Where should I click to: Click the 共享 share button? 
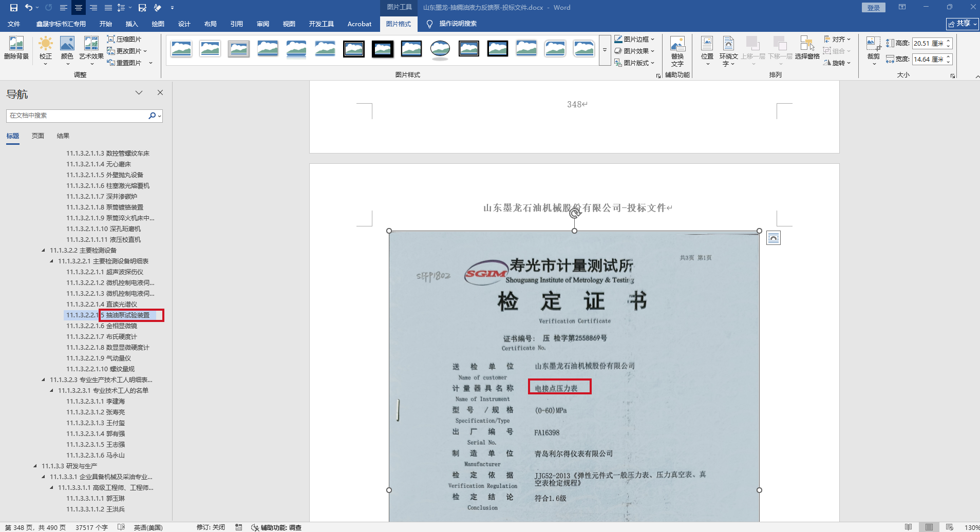pyautogui.click(x=962, y=24)
